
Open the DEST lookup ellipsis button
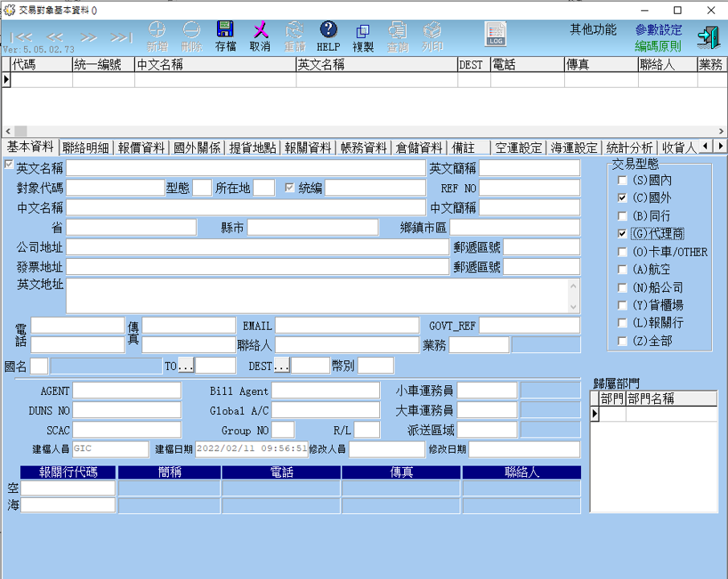(281, 366)
